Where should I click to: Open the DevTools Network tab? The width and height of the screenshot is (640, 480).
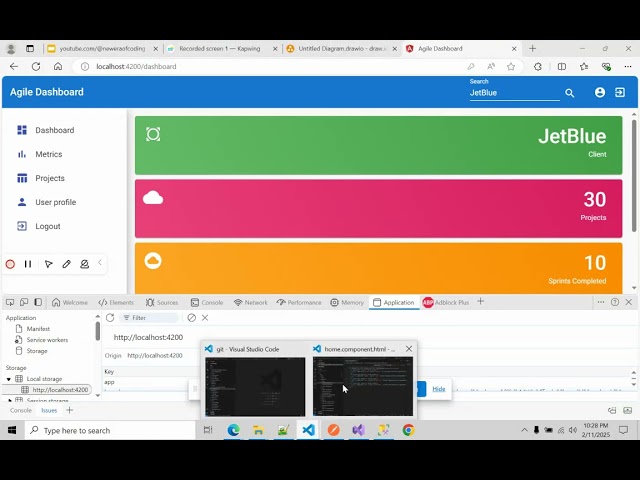click(x=251, y=302)
